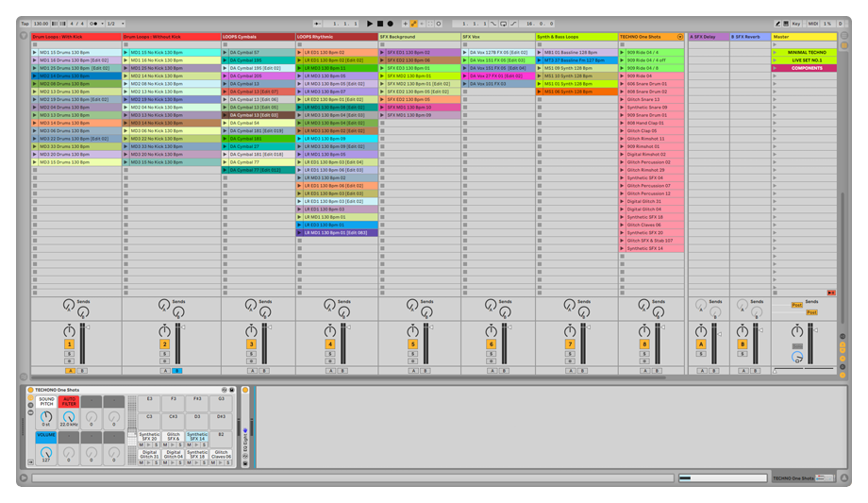Screen dimensions: 868x503
Task: Launch clip DA Cymbal 181
Action: tap(225, 139)
